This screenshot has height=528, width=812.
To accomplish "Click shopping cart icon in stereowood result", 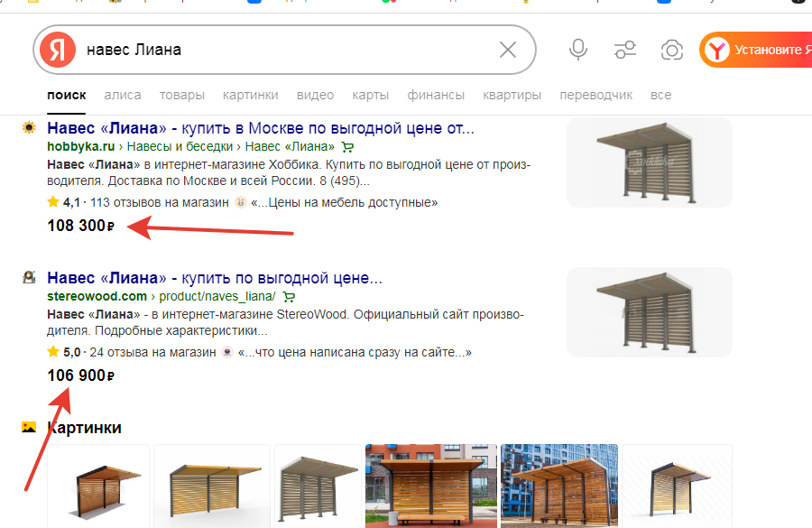I will [289, 297].
